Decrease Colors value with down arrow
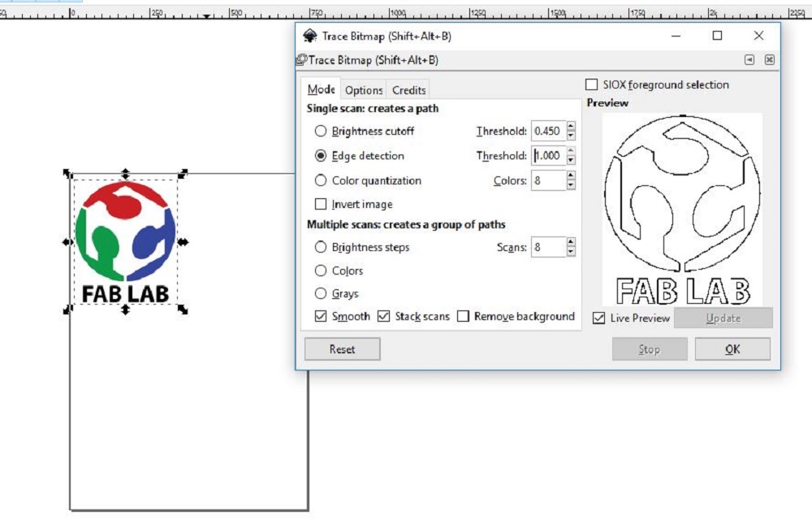812x520 pixels. (x=571, y=185)
